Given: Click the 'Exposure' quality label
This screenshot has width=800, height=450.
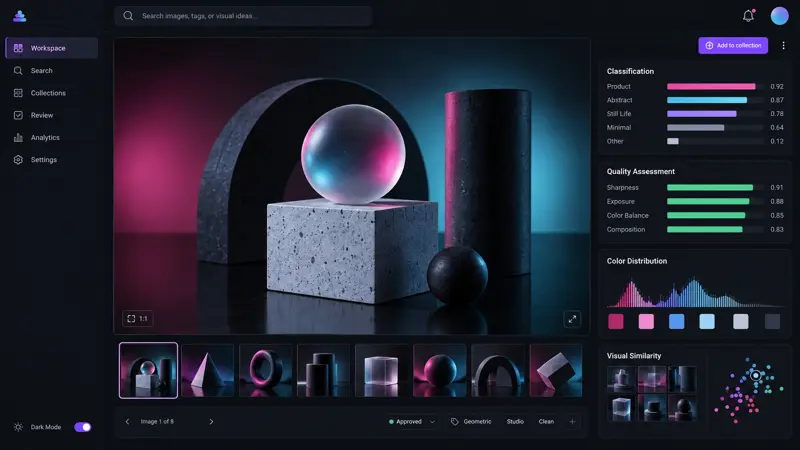Looking at the screenshot, I should pyautogui.click(x=621, y=202).
